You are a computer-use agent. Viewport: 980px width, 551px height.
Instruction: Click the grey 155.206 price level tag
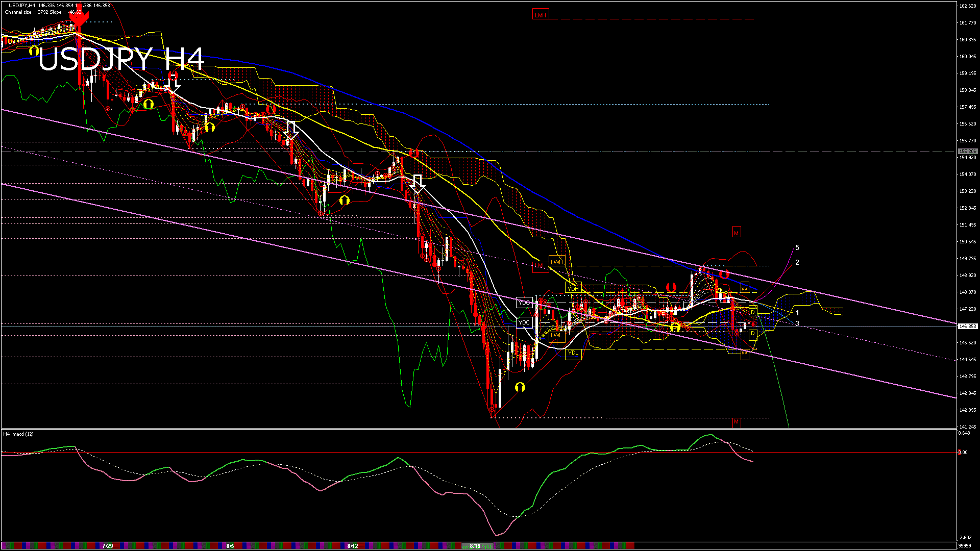pos(967,152)
